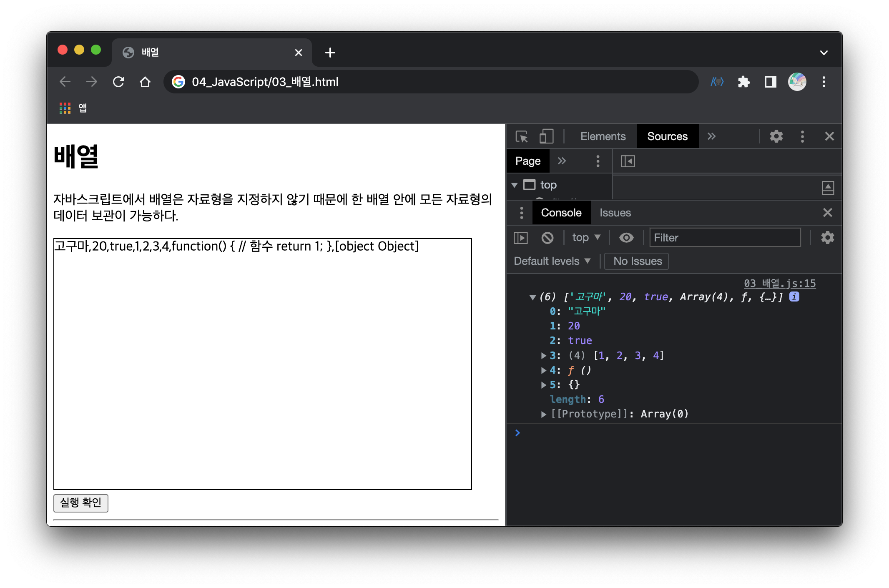
Task: Toggle the console sidebar panel icon
Action: (521, 238)
